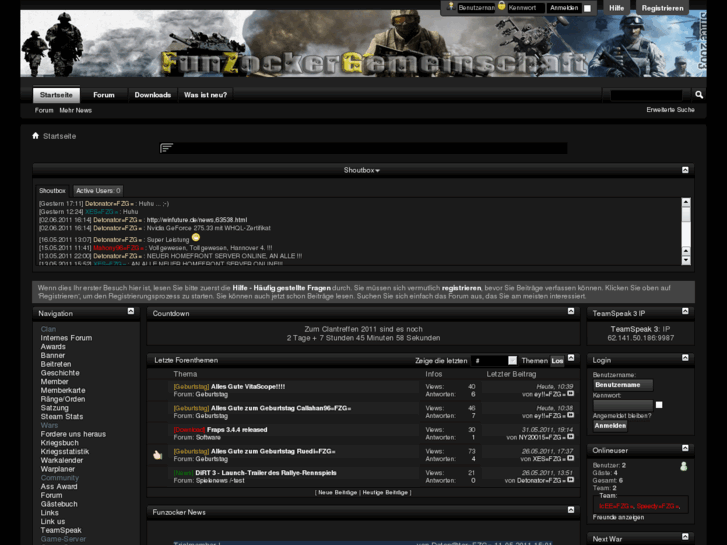Open the Downloads tab
This screenshot has width=727, height=545.
click(153, 95)
